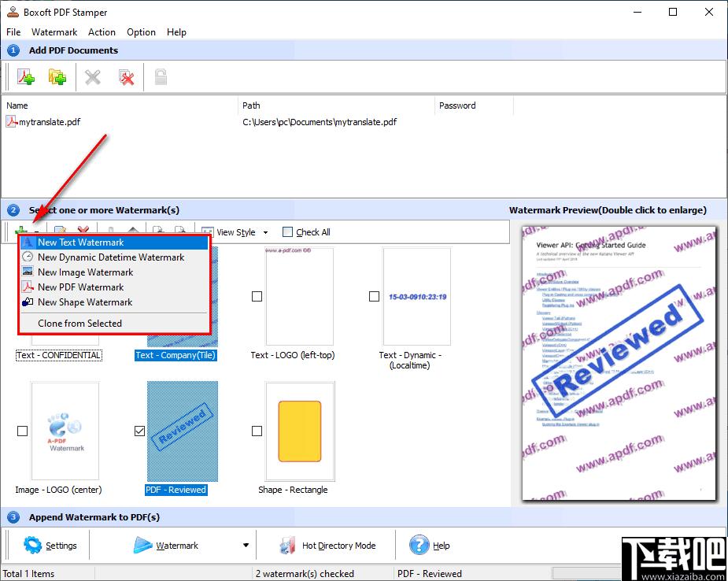
Task: Select the 'Text - CONFIDENTIAL' label
Action: (x=58, y=355)
